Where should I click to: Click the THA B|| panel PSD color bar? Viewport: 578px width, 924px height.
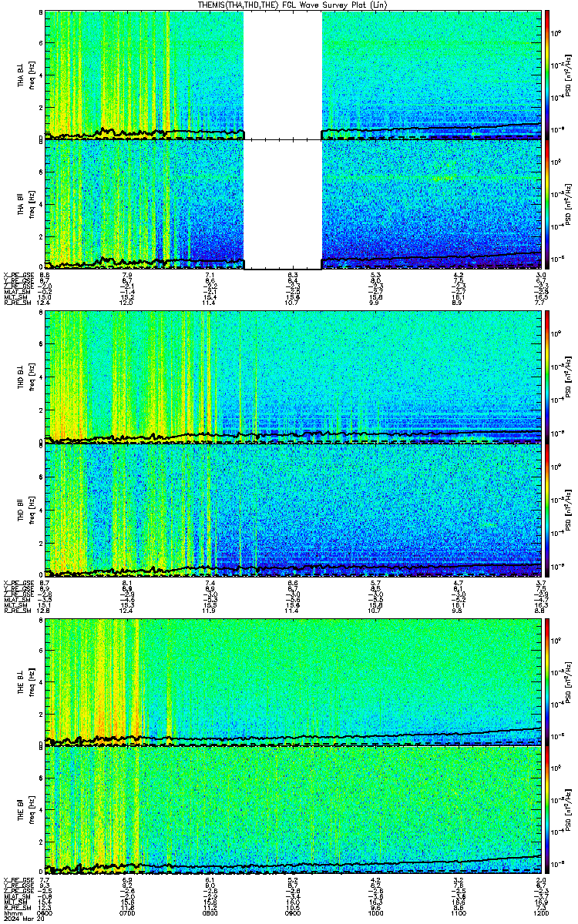pos(547,203)
